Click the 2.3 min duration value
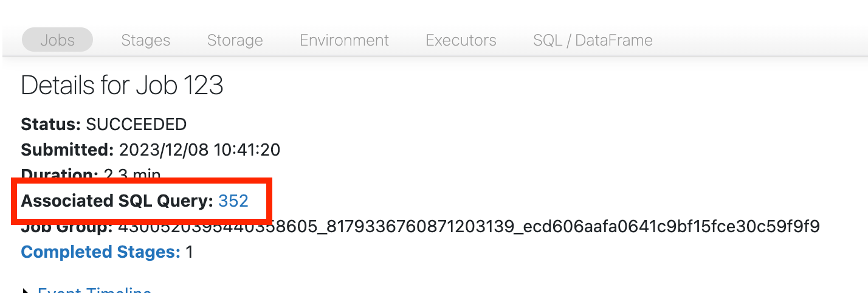 click(132, 174)
